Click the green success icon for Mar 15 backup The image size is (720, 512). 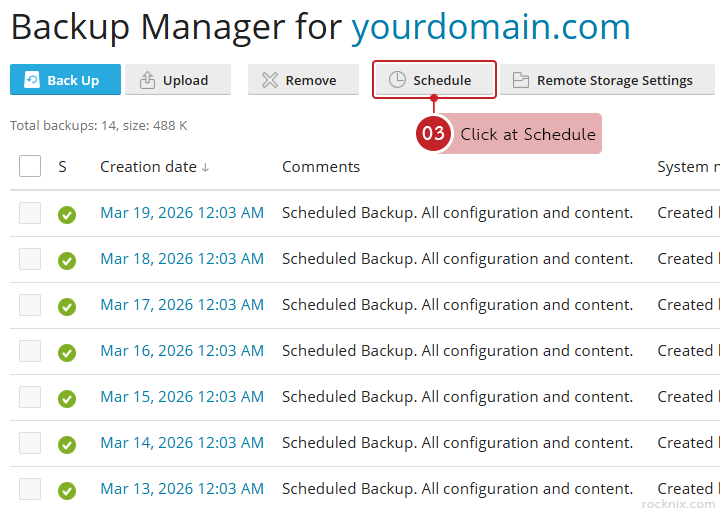(67, 398)
